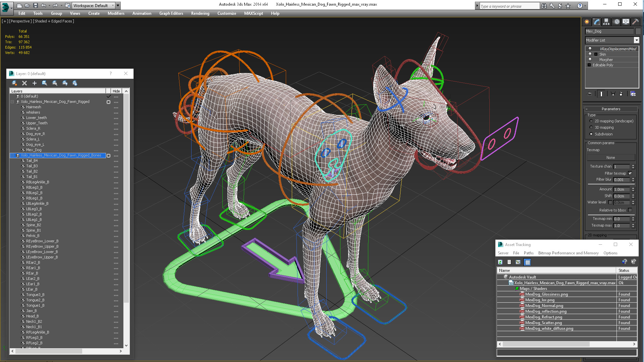This screenshot has width=644, height=362.
Task: Open the Graph Editors menu
Action: pos(171,13)
